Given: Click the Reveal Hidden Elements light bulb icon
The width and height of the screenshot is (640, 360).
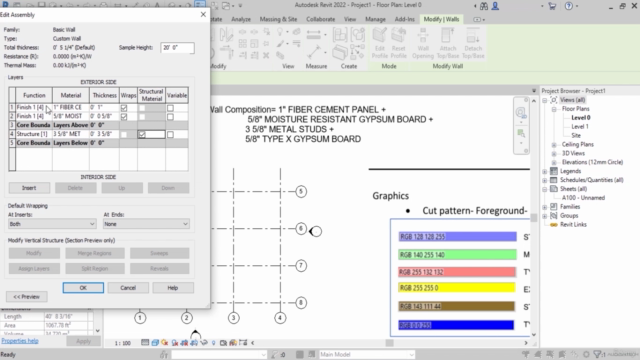Looking at the screenshot, I should click(x=213, y=343).
